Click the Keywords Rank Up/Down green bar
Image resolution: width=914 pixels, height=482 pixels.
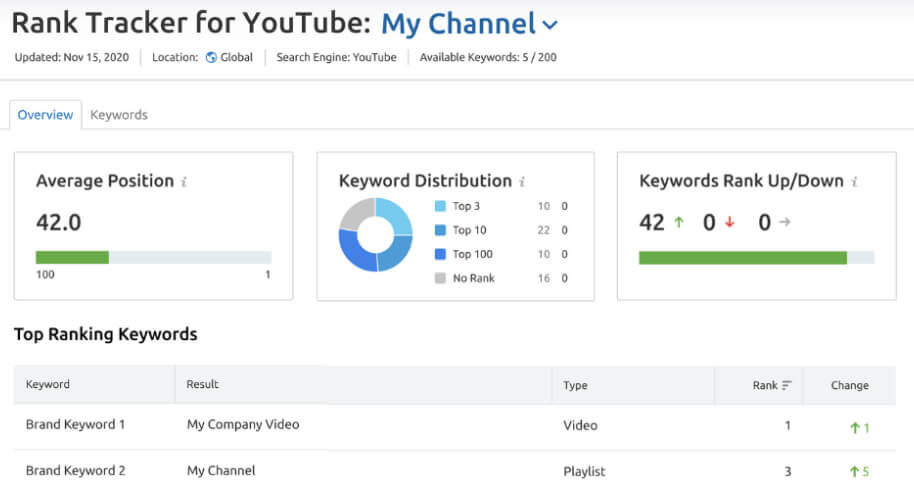coord(743,258)
